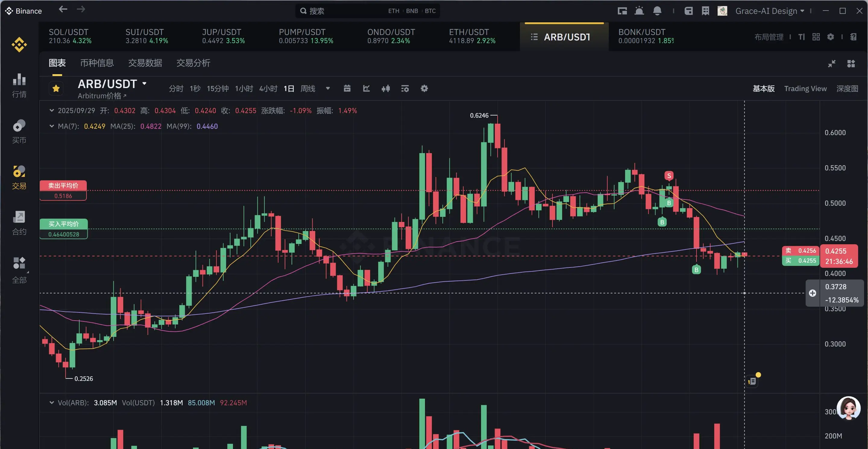This screenshot has height=449, width=868.
Task: Click the plus button at crosshair price 0.3728
Action: coord(813,293)
